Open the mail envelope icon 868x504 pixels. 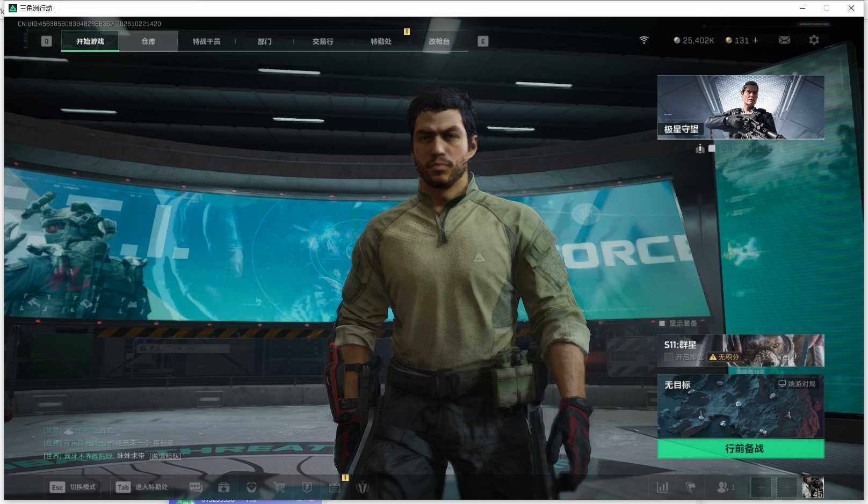pos(784,40)
